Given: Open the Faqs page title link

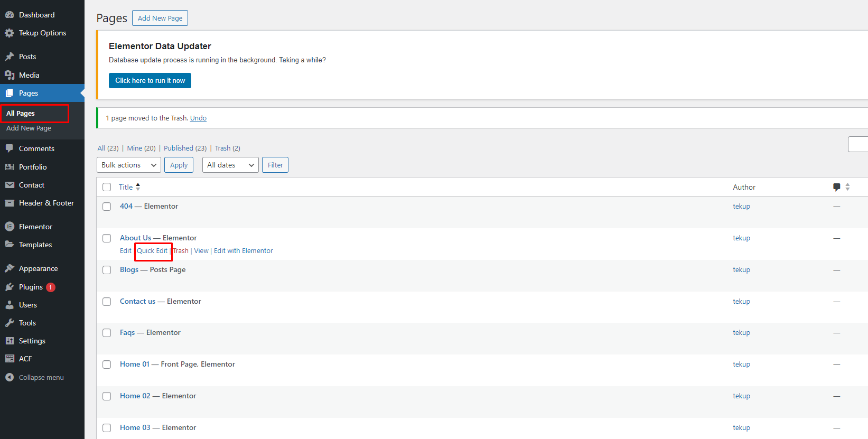Looking at the screenshot, I should (x=127, y=332).
